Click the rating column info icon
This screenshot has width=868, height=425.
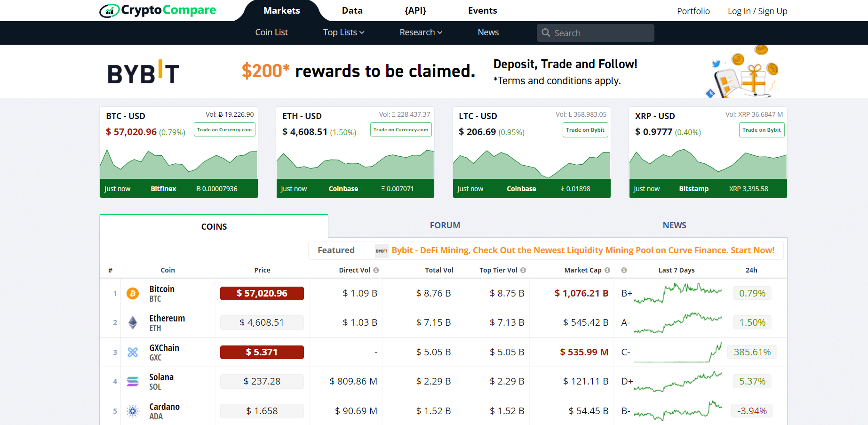pyautogui.click(x=624, y=270)
